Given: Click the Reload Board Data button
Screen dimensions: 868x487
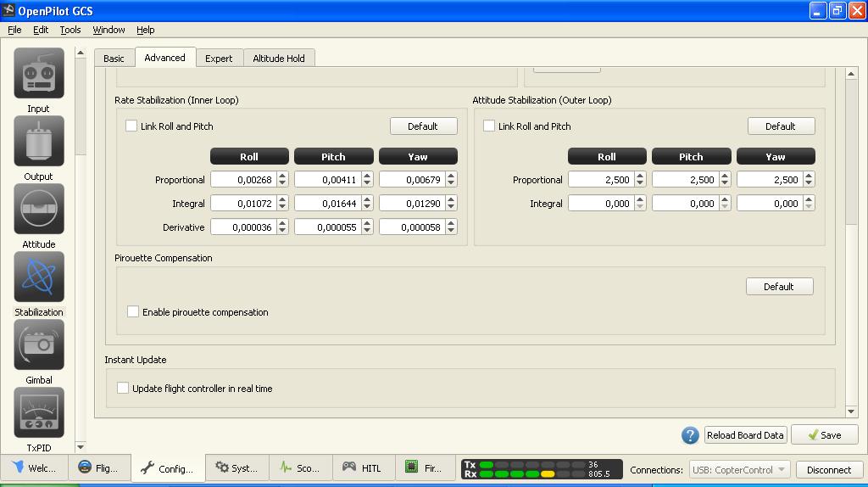Looking at the screenshot, I should (x=745, y=435).
